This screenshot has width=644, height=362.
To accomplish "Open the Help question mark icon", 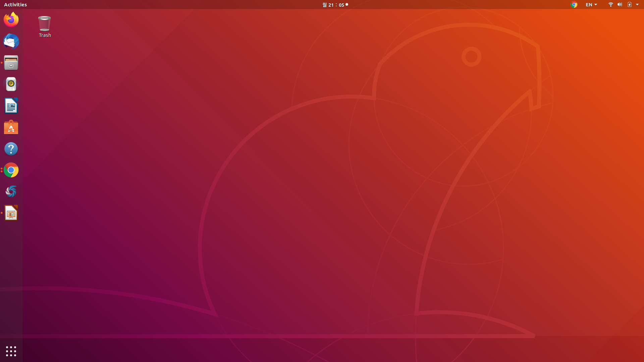I will click(x=11, y=149).
